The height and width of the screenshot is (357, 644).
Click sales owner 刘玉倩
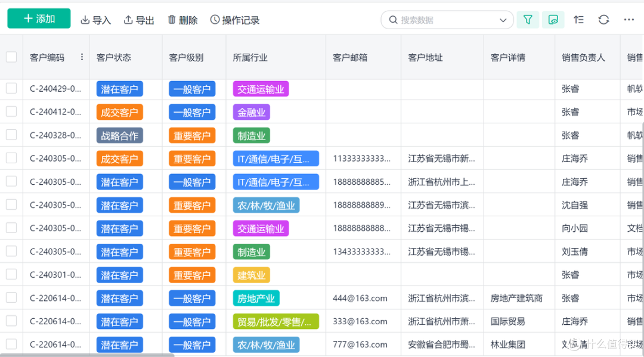click(x=575, y=252)
